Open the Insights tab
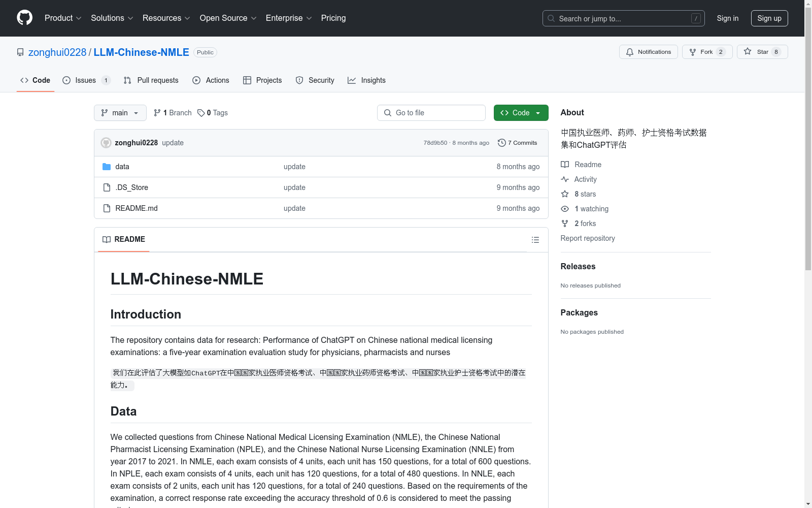 (x=366, y=80)
